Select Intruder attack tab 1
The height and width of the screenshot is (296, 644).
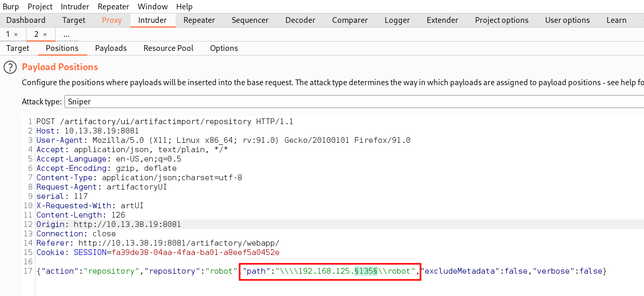pyautogui.click(x=8, y=34)
